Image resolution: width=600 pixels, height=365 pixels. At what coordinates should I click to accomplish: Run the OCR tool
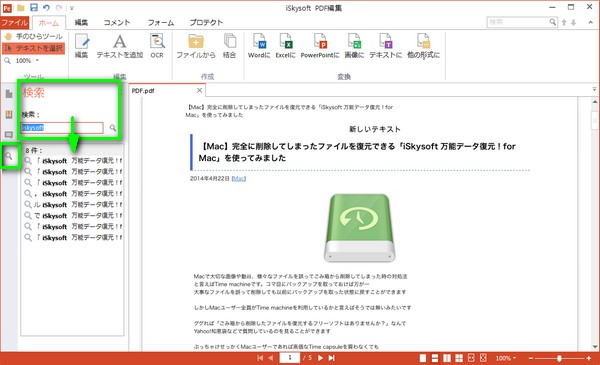pyautogui.click(x=157, y=46)
